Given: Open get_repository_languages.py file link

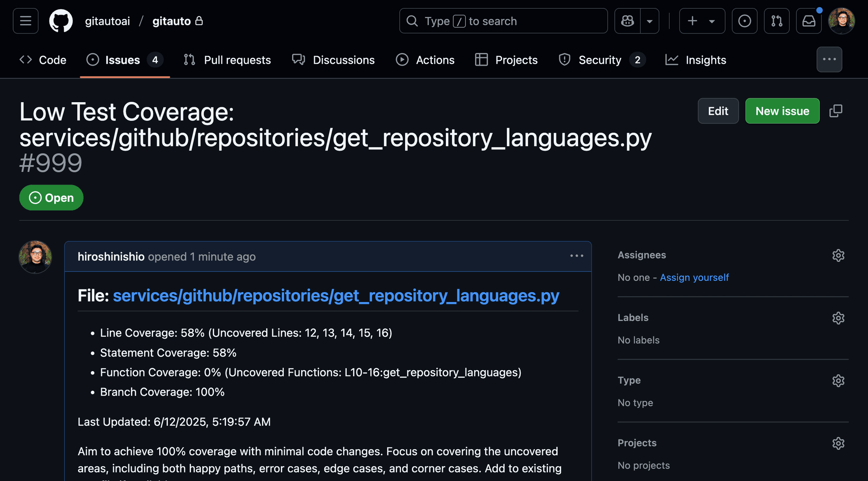Looking at the screenshot, I should coord(336,295).
